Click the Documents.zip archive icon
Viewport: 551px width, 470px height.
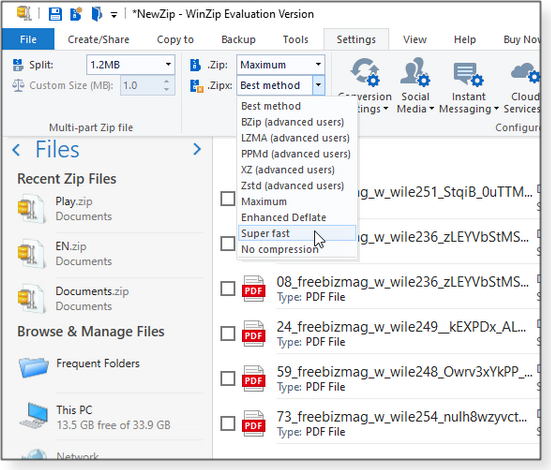[31, 299]
